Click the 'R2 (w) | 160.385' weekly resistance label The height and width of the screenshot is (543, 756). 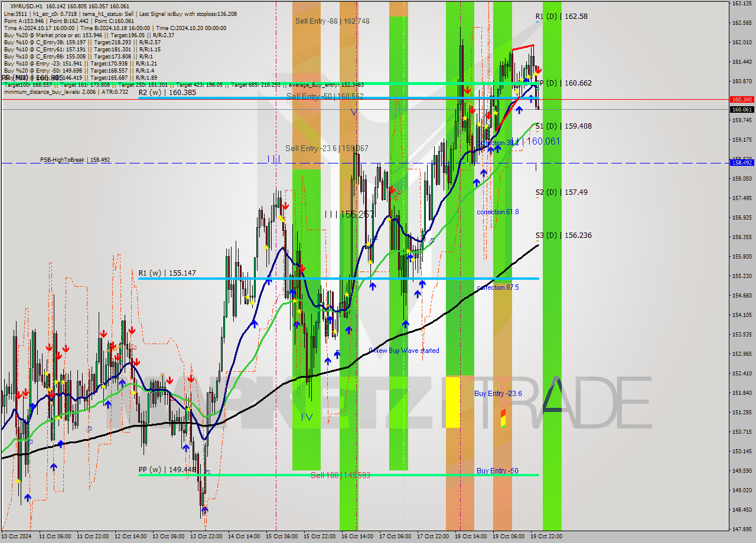coord(168,93)
